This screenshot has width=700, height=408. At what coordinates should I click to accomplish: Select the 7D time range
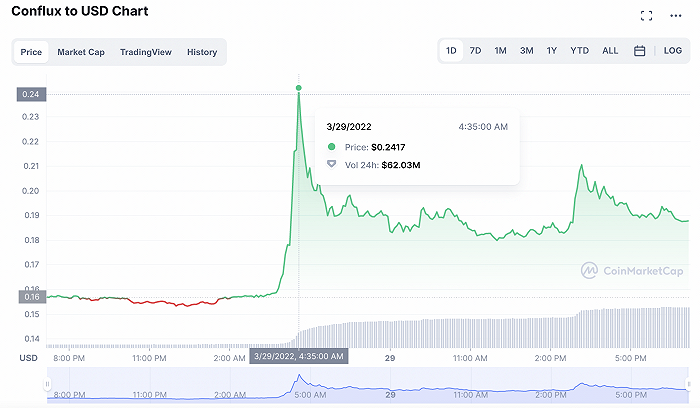tap(475, 51)
